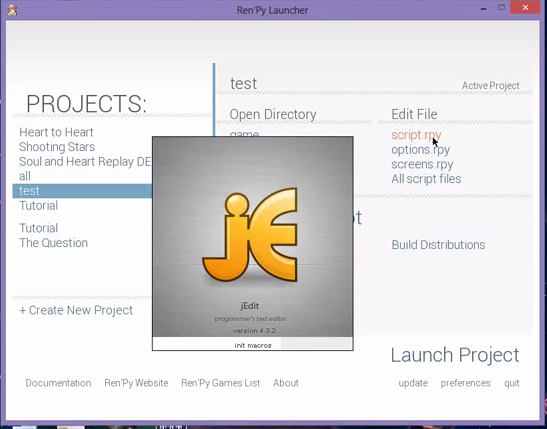
Task: Open launcher preferences
Action: pos(465,383)
